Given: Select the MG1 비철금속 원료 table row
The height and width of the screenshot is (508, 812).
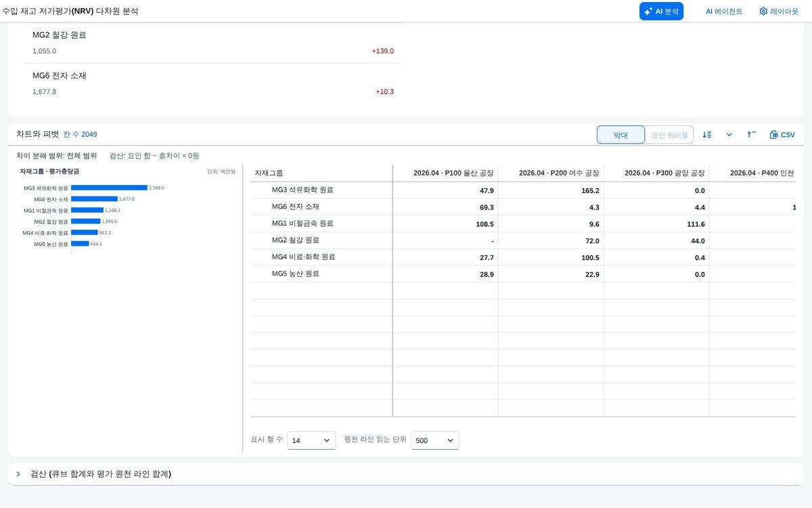Looking at the screenshot, I should pyautogui.click(x=522, y=224).
